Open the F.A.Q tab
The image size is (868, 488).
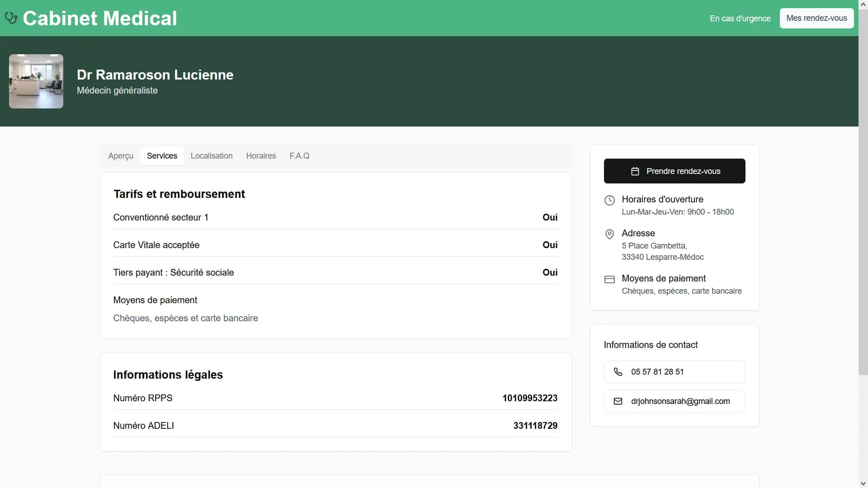(299, 156)
